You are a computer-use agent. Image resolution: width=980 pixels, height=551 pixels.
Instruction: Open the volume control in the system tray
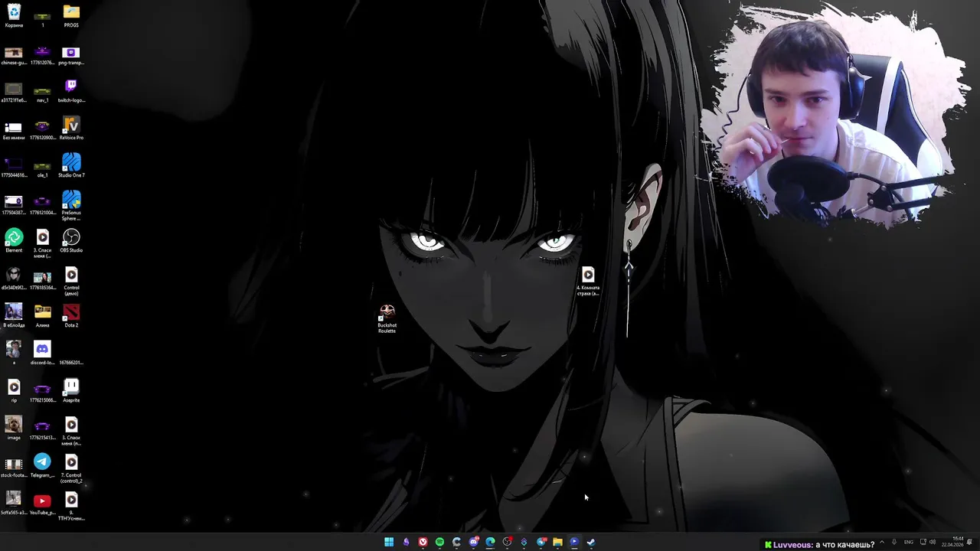[933, 543]
